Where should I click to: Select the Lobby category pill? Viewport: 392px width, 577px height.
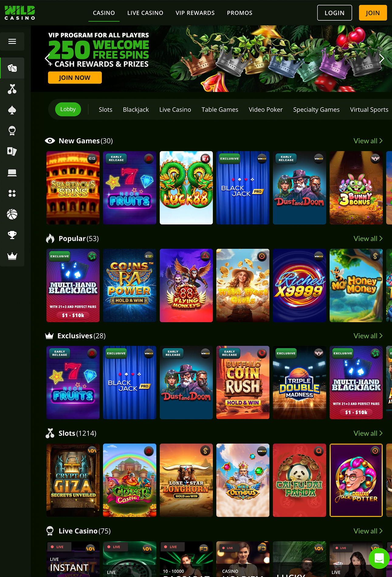pos(68,109)
